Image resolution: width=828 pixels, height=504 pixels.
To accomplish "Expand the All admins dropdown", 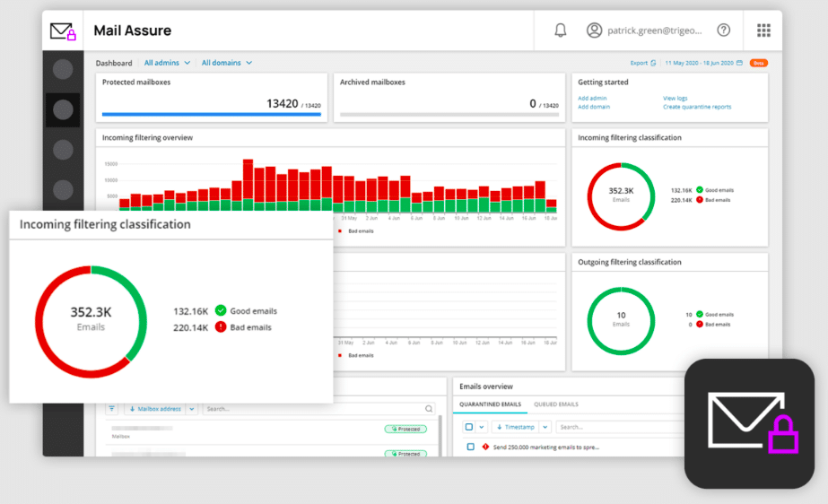I will 167,63.
